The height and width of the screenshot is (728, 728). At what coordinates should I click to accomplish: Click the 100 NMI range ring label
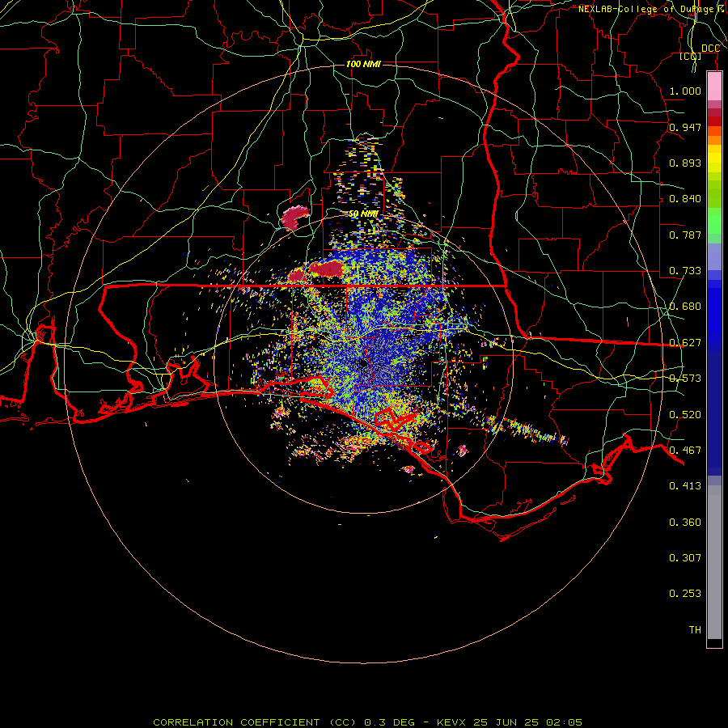363,64
